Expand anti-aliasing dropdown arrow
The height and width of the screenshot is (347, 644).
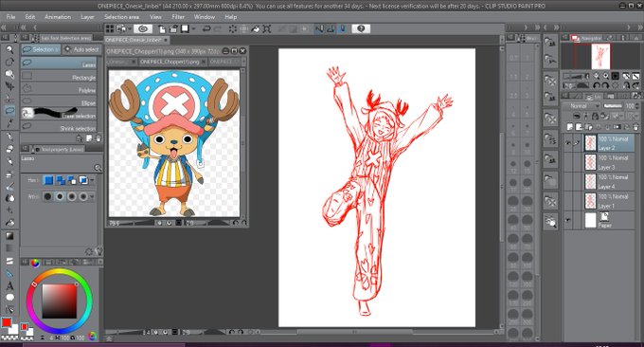[92, 196]
